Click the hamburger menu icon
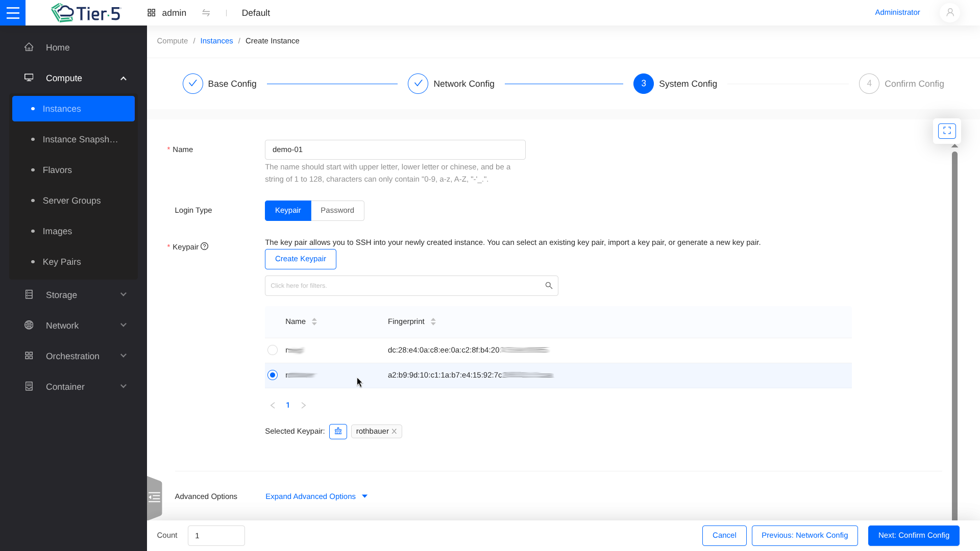The image size is (980, 551). [x=13, y=13]
